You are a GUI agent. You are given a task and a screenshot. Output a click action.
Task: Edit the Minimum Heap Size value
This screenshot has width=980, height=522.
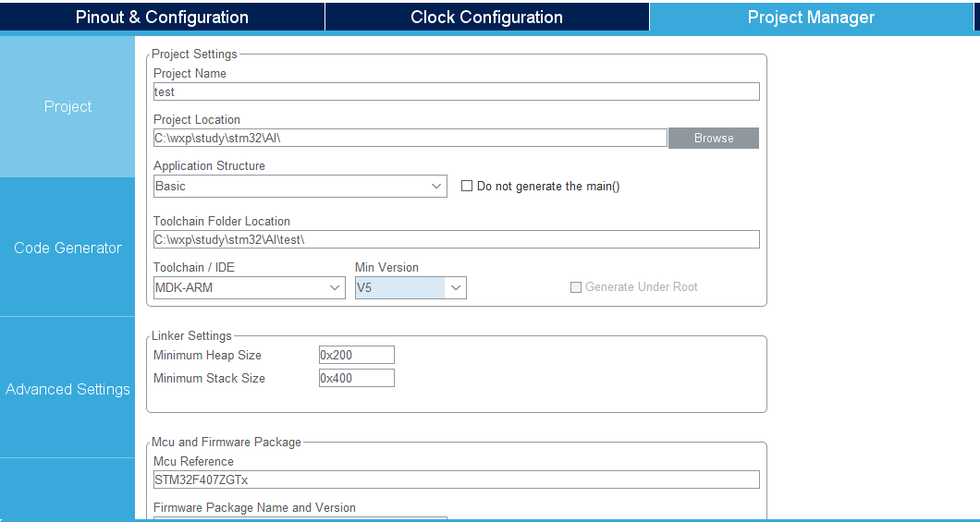(x=356, y=356)
